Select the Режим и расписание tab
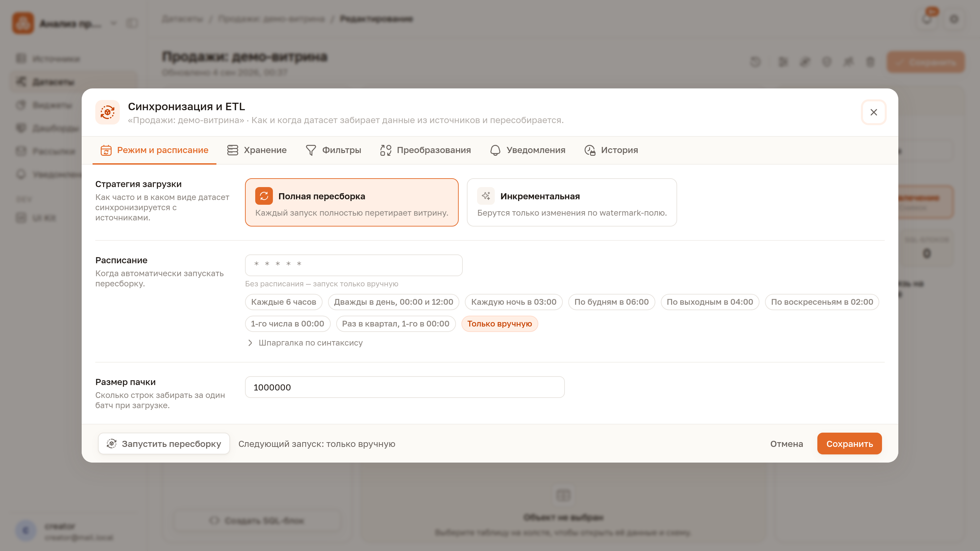 pos(154,150)
